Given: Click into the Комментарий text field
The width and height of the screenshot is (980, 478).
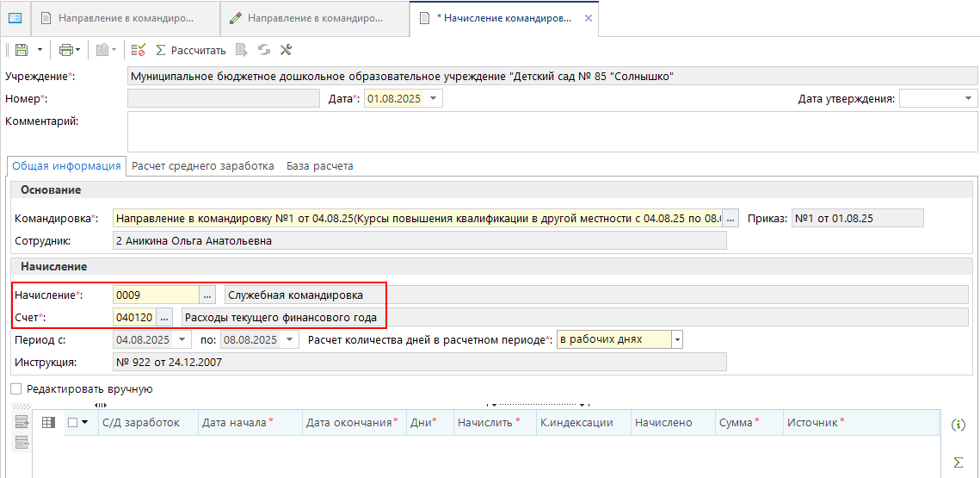Looking at the screenshot, I should pyautogui.click(x=551, y=131).
